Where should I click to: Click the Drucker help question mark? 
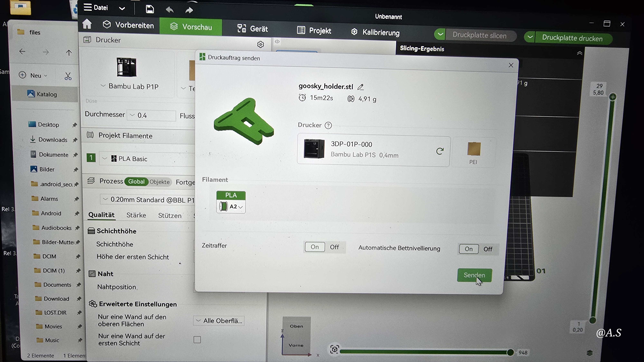(x=328, y=125)
